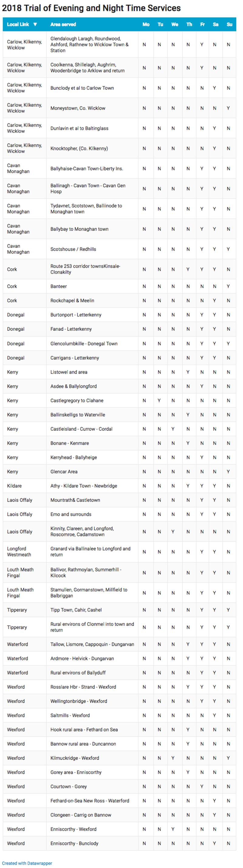Click the Longford Westmeath local link cell
The width and height of the screenshot is (243, 868).
19,552
